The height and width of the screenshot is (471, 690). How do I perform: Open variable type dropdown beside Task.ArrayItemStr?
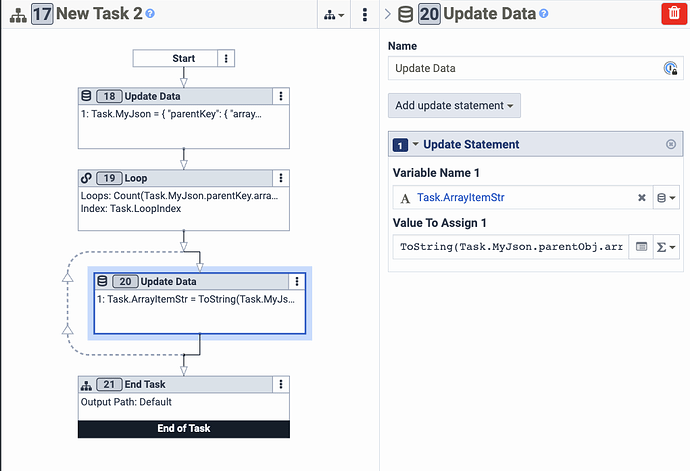pyautogui.click(x=666, y=198)
